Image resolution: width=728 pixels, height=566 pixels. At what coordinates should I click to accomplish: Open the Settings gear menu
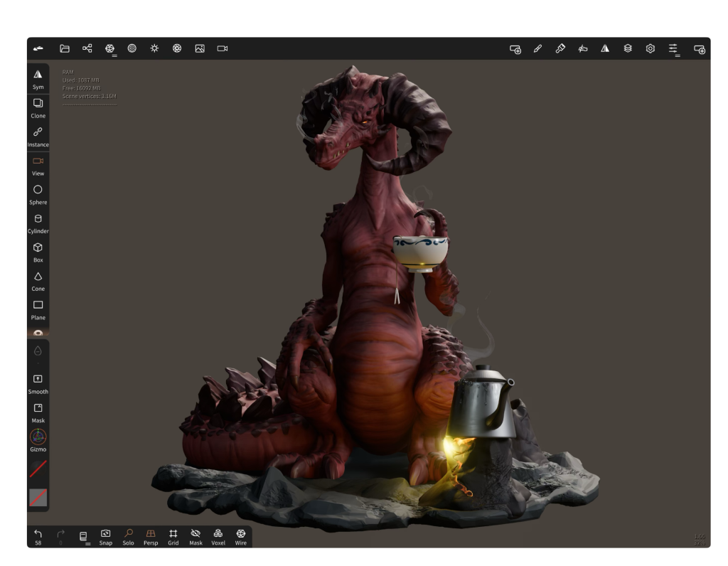[x=650, y=48]
